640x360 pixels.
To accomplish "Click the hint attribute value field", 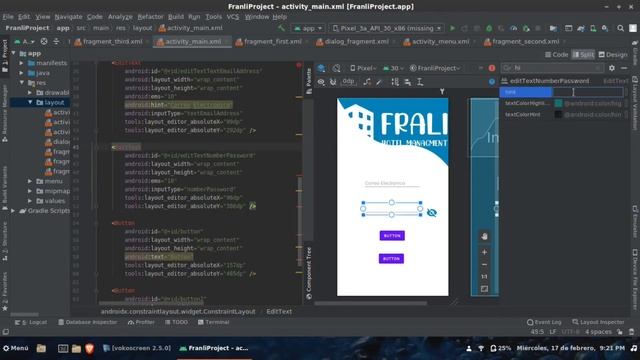I will point(588,92).
